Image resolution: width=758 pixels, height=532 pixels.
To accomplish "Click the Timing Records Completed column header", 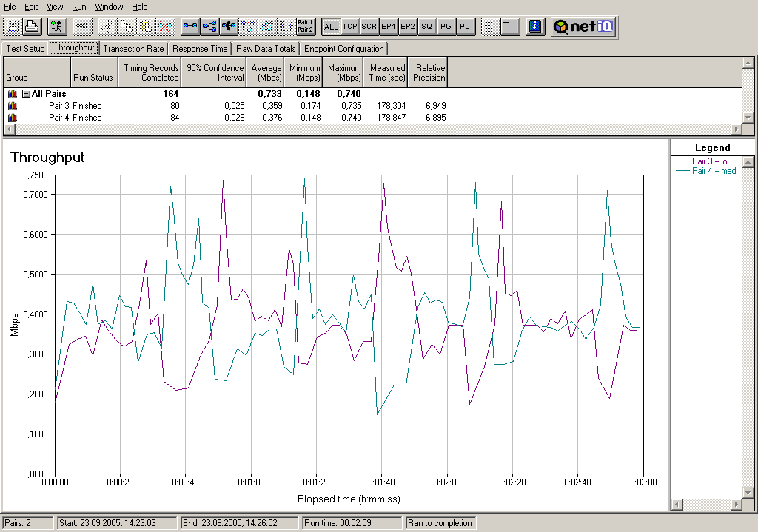I will point(150,73).
